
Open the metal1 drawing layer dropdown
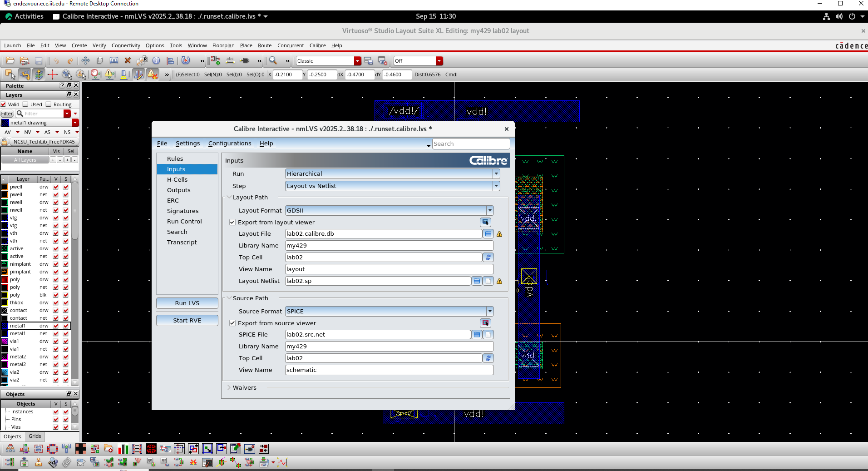click(x=75, y=123)
